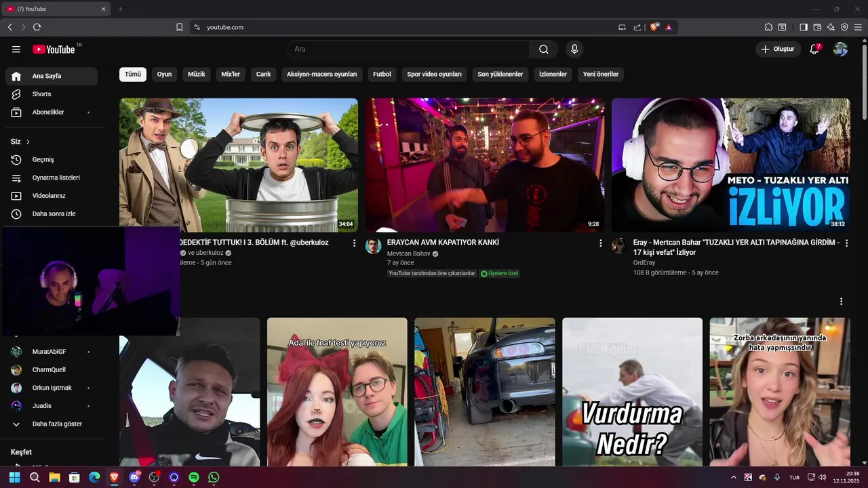Select the Mix'ler filter chip
The width and height of the screenshot is (868, 488).
pos(231,75)
